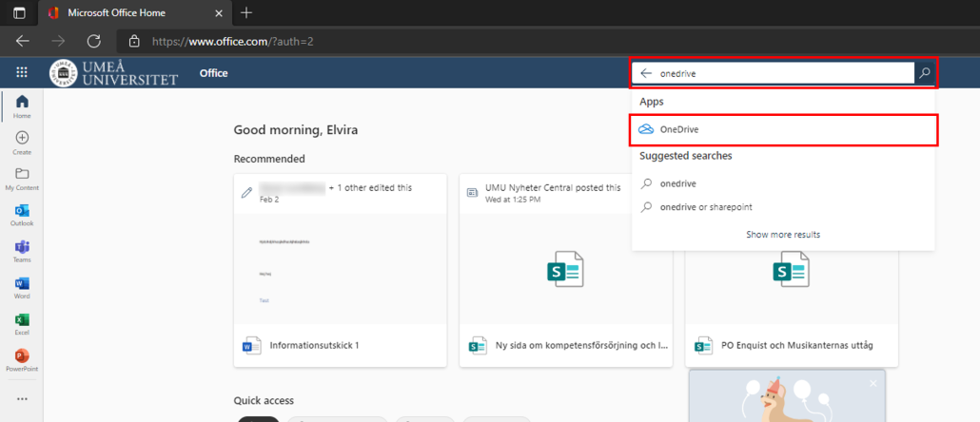Open Home in the left sidebar
Screen dimensions: 980x422
(x=22, y=106)
